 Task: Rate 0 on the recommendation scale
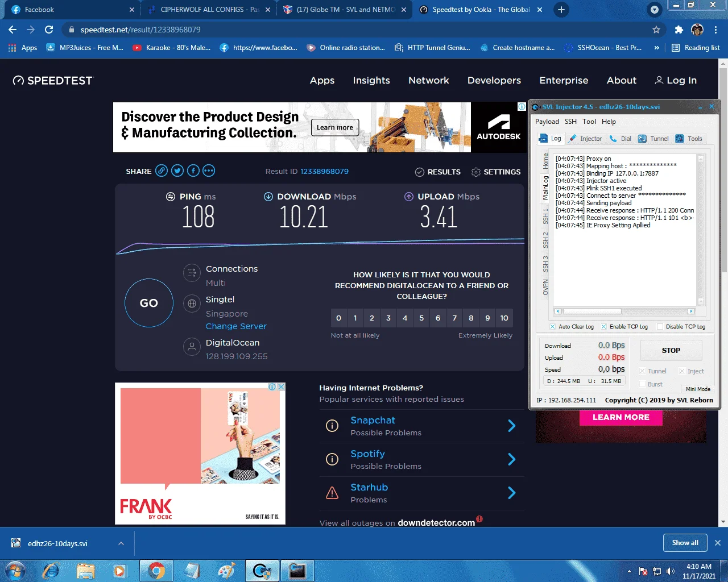tap(339, 318)
